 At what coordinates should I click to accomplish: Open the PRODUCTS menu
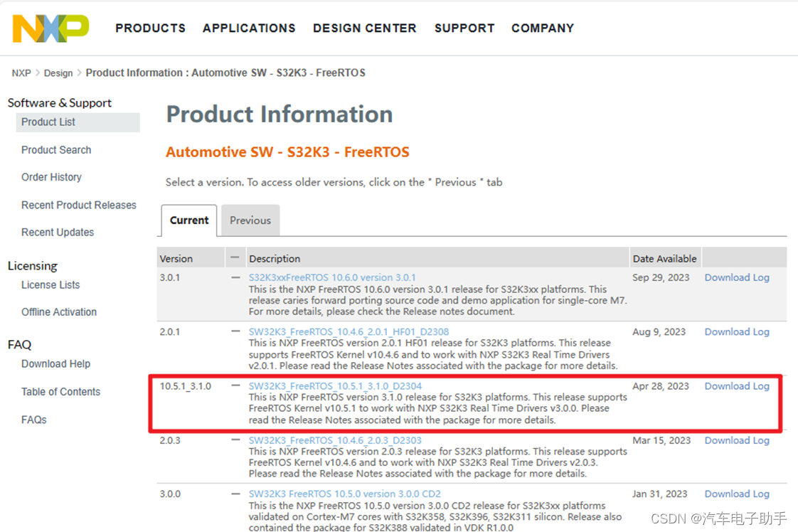click(151, 28)
